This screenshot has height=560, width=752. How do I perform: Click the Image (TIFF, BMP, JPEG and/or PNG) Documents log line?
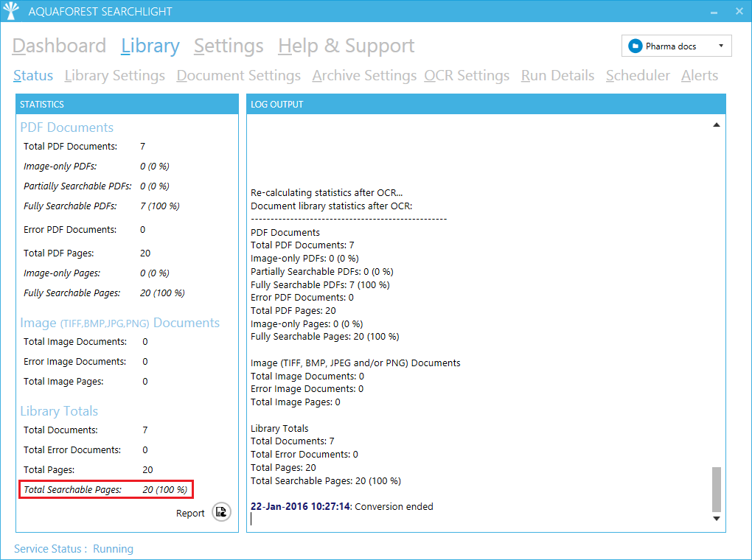pyautogui.click(x=355, y=363)
